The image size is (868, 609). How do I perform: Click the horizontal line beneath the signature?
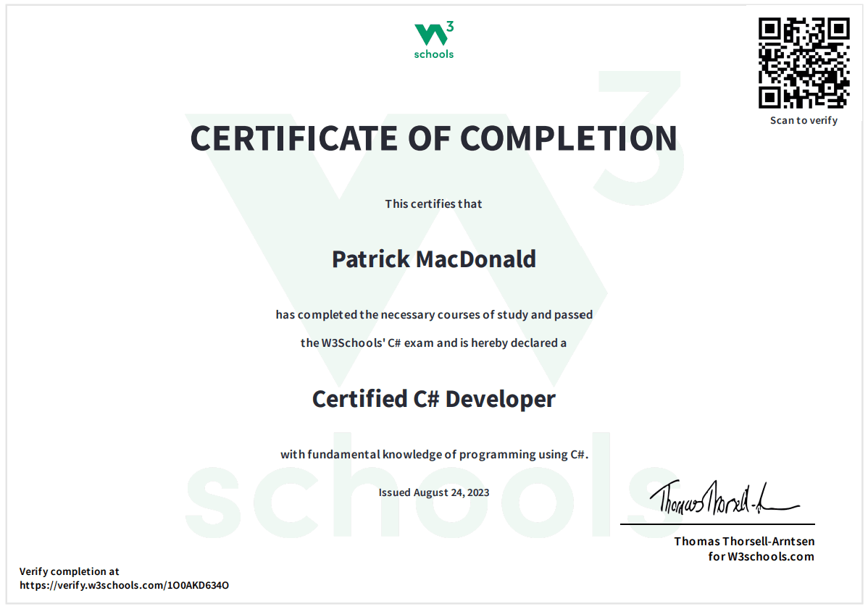point(717,524)
